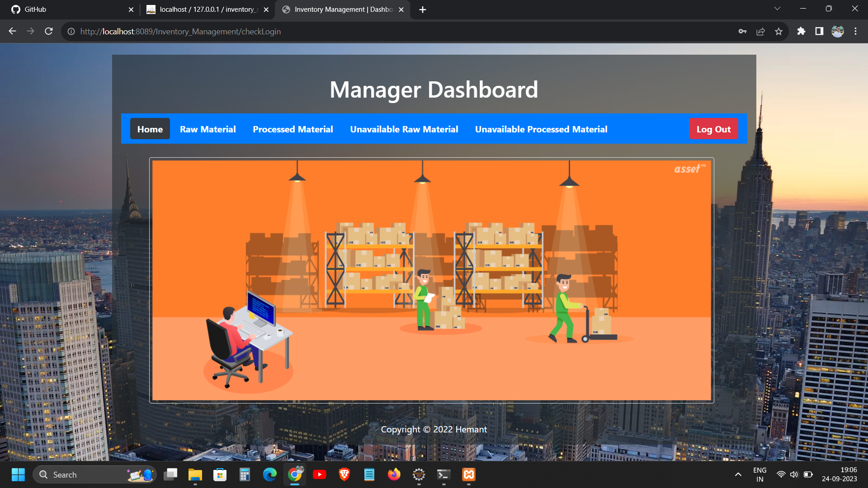Open the Chrome three-dot menu
Screen dimensions: 868x488
[x=855, y=31]
